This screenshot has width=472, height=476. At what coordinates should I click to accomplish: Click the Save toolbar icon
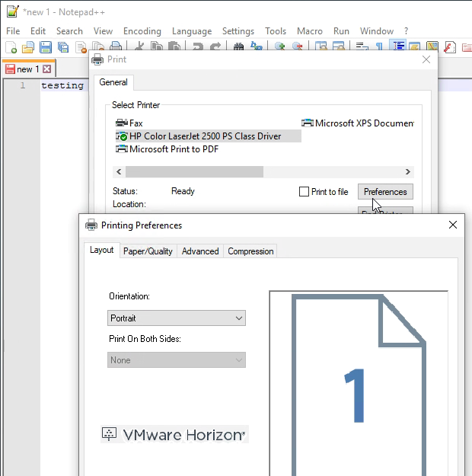[x=46, y=47]
